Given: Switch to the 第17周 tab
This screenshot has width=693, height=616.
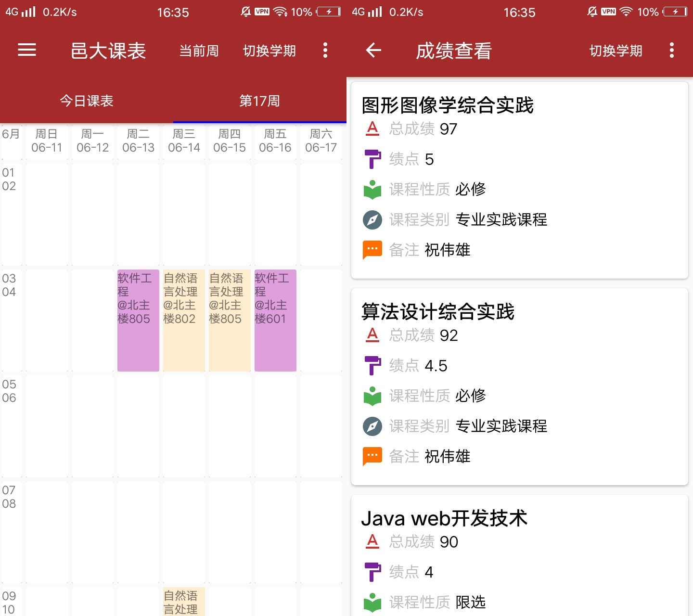Looking at the screenshot, I should 260,101.
